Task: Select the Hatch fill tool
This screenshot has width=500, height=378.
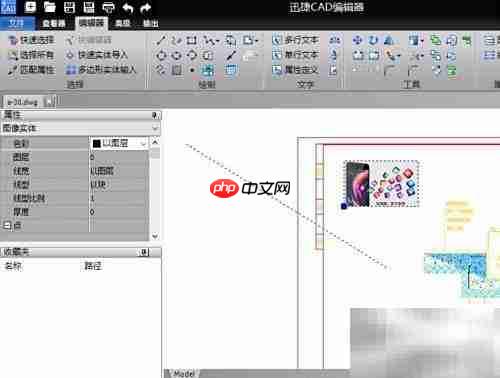Action: click(x=177, y=70)
